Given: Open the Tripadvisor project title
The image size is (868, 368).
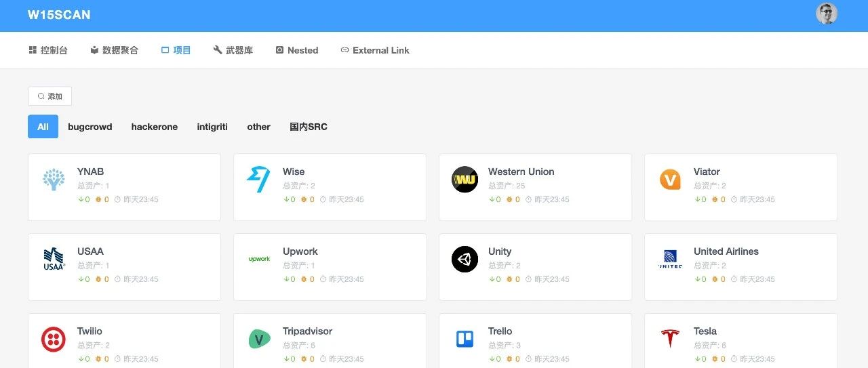Looking at the screenshot, I should point(307,331).
